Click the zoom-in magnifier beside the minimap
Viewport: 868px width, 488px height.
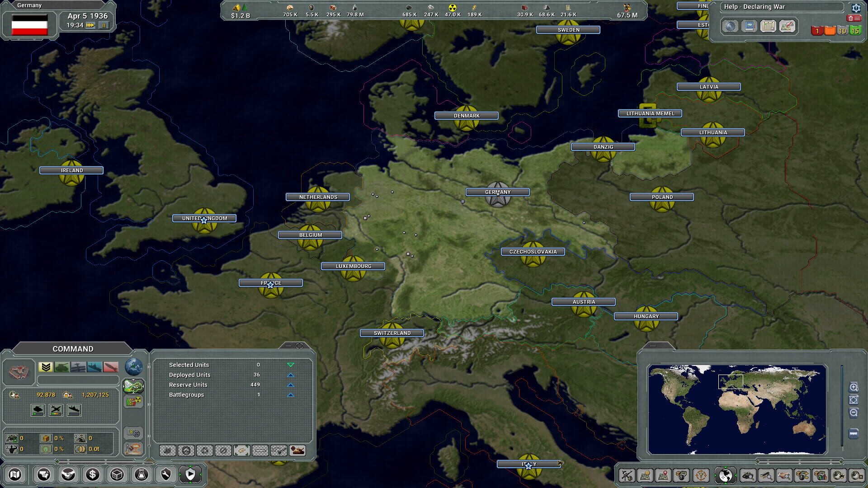tap(854, 386)
